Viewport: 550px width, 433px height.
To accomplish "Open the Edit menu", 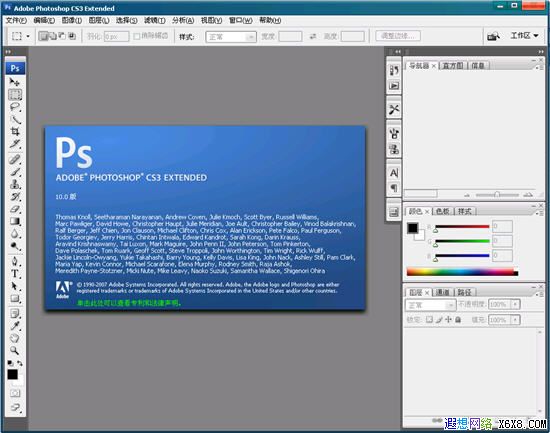I will click(44, 20).
